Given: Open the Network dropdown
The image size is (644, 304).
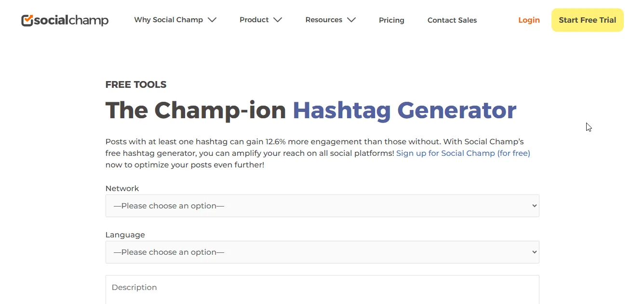Looking at the screenshot, I should (322, 206).
